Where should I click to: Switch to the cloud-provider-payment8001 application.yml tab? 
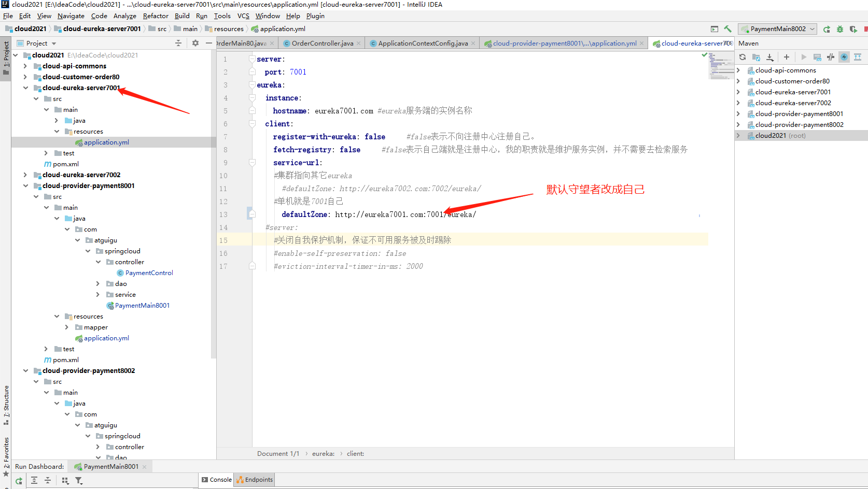(565, 43)
